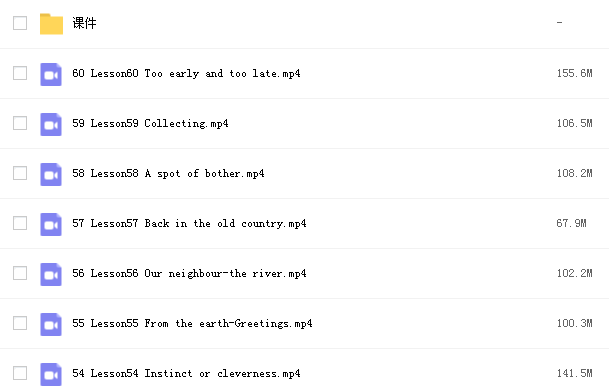Toggle checkbox for Back in the old country
609x391 pixels.
[20, 223]
